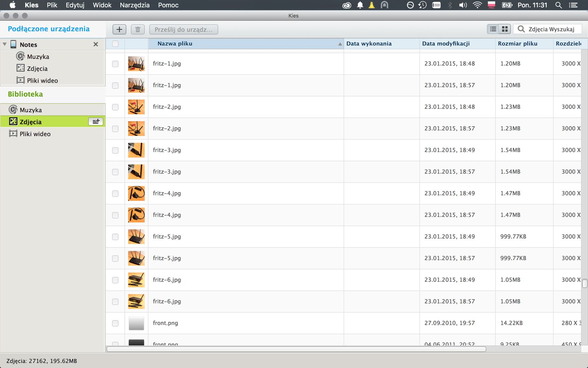Click the Zdjęcia Wyszukaj search field

547,29
